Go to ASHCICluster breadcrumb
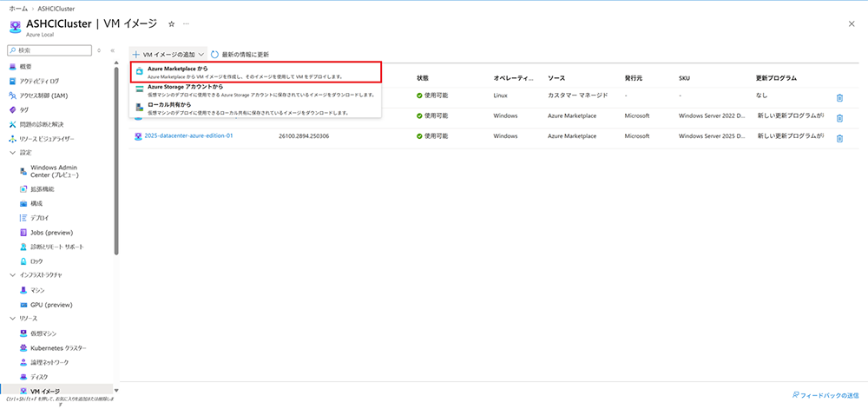The width and height of the screenshot is (868, 409). (x=56, y=9)
